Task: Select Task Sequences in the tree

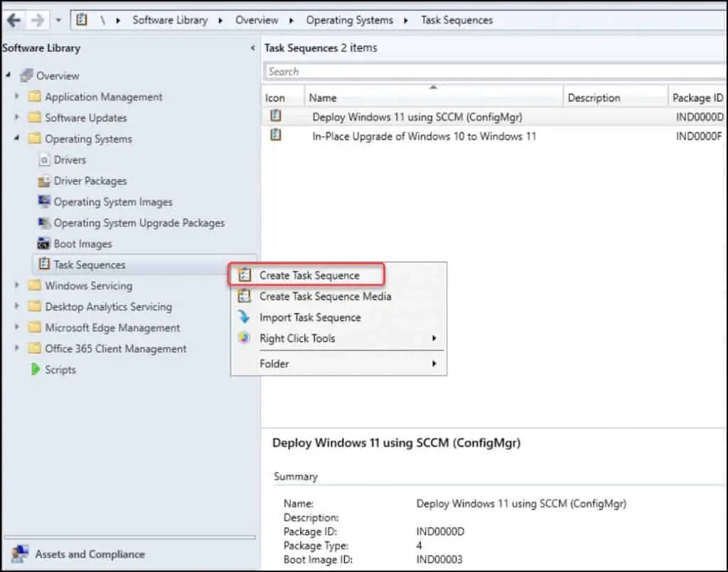Action: coord(89,264)
